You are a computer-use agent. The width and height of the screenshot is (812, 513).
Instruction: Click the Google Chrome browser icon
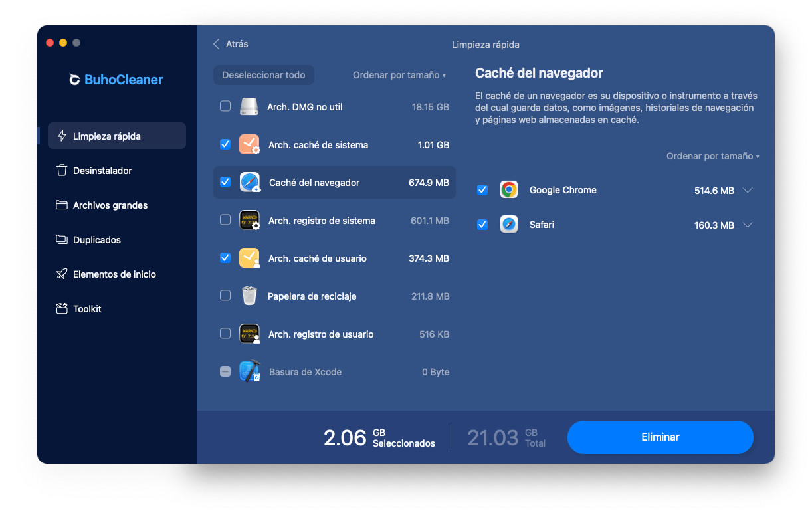(x=509, y=190)
